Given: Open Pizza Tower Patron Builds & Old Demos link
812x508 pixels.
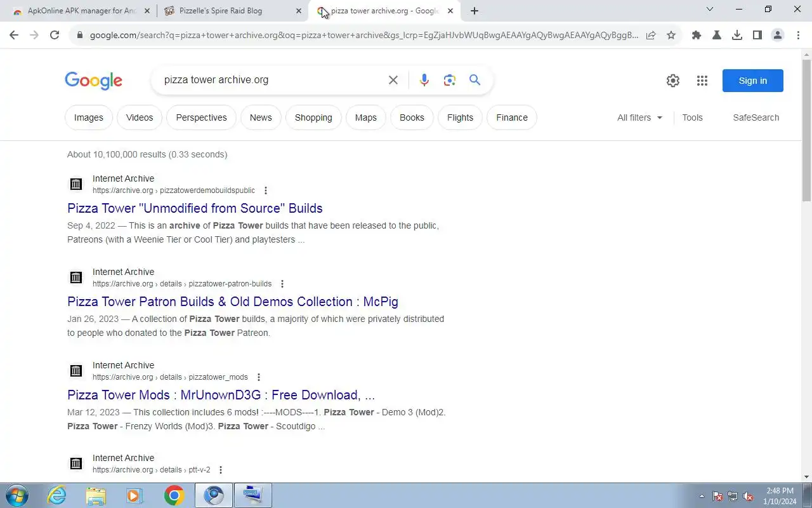Looking at the screenshot, I should click(233, 302).
